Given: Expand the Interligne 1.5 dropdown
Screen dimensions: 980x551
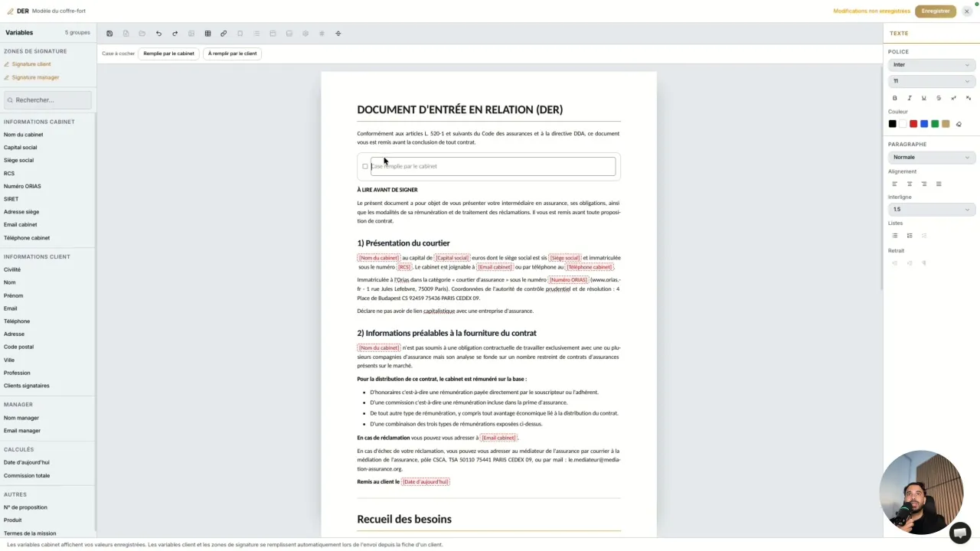Looking at the screenshot, I should pyautogui.click(x=931, y=209).
